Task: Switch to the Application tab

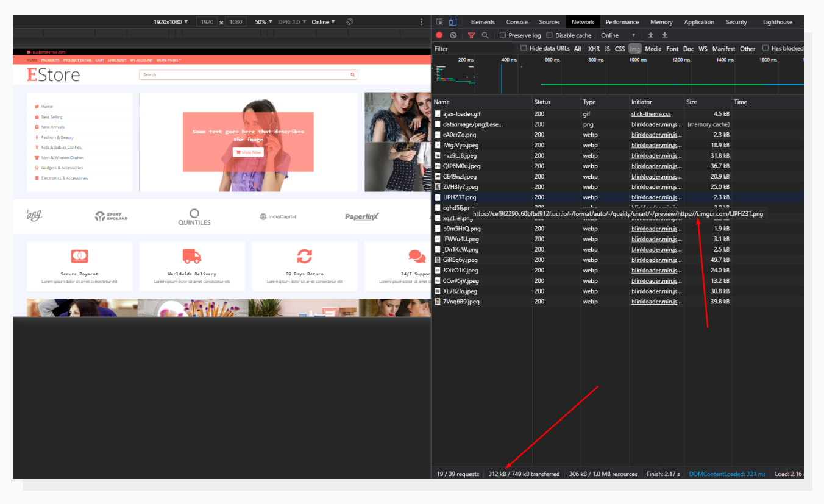Action: pyautogui.click(x=698, y=22)
